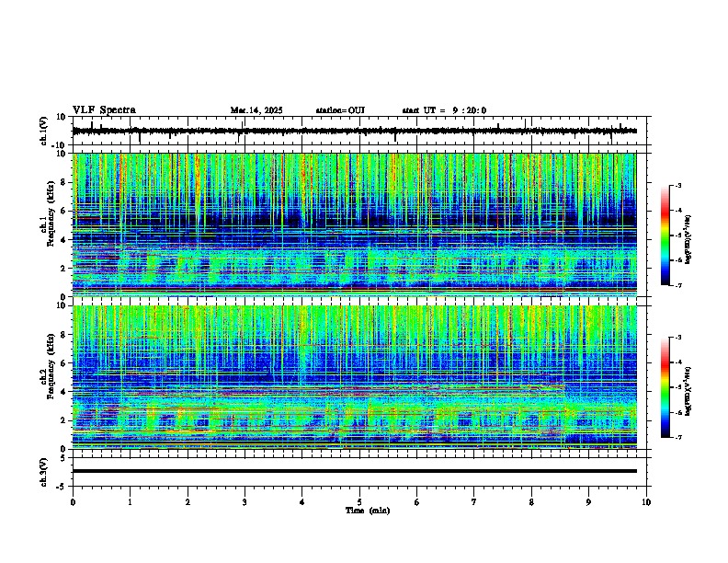
Task: Select the ch.2 spectrogram color scale bar
Action: (665, 387)
